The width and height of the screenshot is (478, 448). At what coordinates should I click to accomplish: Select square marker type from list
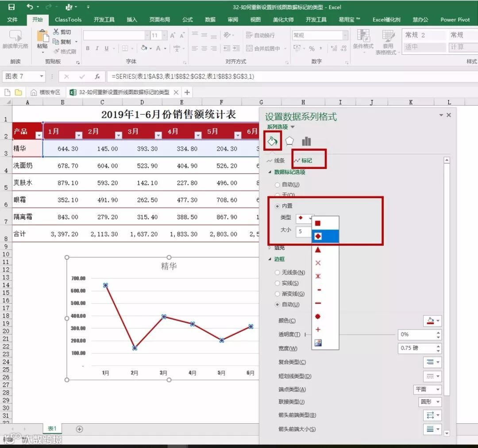point(318,223)
